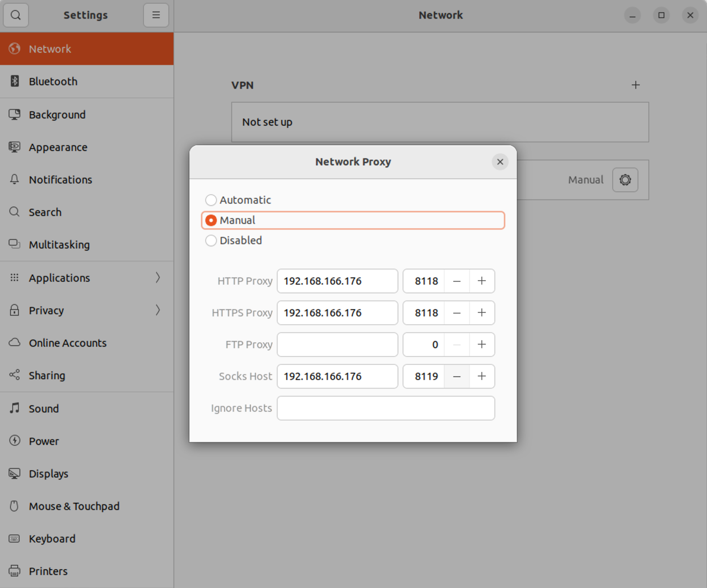Click the Applications grid icon
The width and height of the screenshot is (707, 588).
pyautogui.click(x=14, y=278)
